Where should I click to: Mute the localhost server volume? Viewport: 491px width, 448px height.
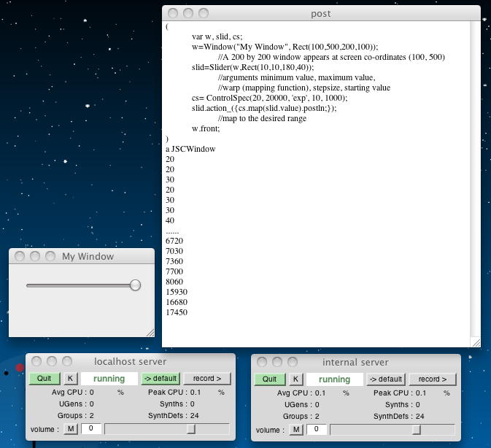coord(71,429)
